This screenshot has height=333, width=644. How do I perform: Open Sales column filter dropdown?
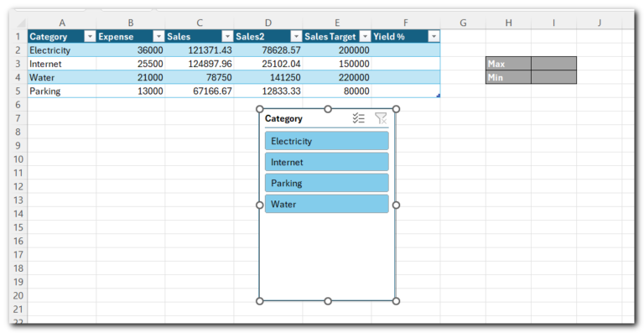(227, 37)
